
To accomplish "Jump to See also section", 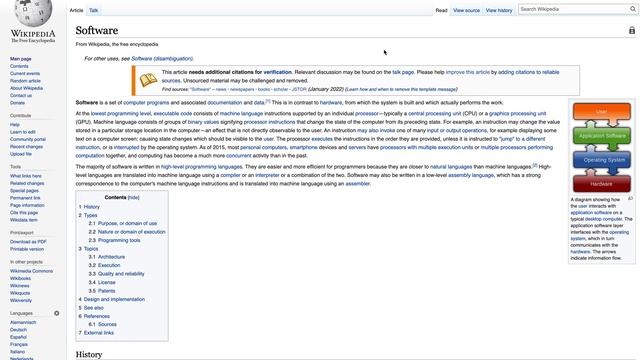I will pyautogui.click(x=93, y=308).
